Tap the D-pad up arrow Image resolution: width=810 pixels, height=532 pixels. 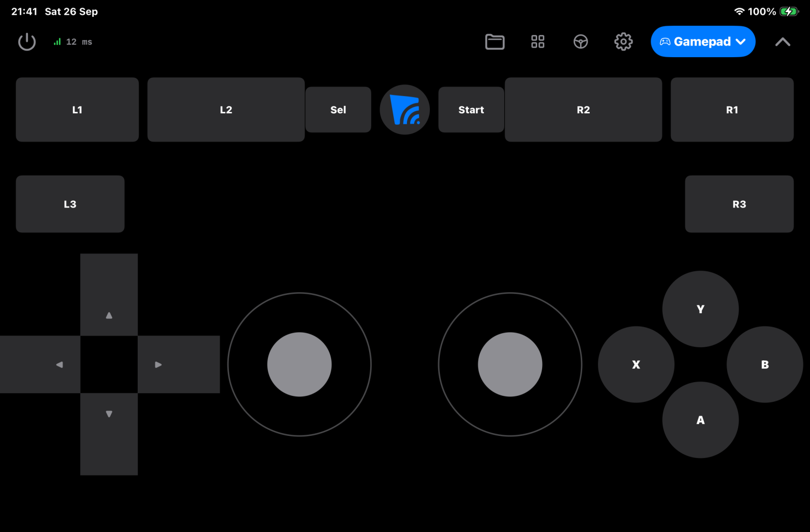point(109,295)
